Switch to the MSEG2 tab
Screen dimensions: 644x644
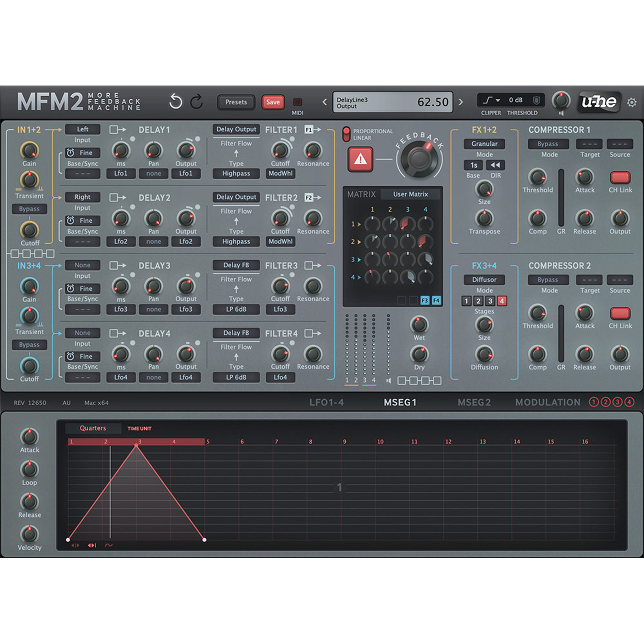tap(474, 402)
